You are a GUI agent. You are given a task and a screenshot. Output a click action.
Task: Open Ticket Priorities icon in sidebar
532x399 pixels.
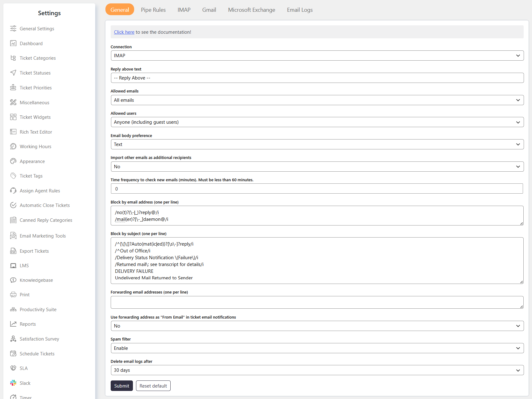[x=13, y=88]
